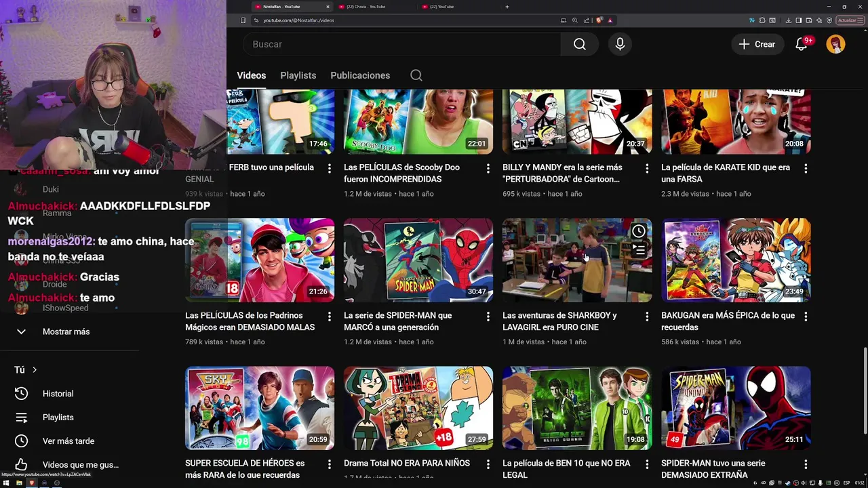Open Windows Start menu
This screenshot has width=868, height=488.
[x=7, y=483]
